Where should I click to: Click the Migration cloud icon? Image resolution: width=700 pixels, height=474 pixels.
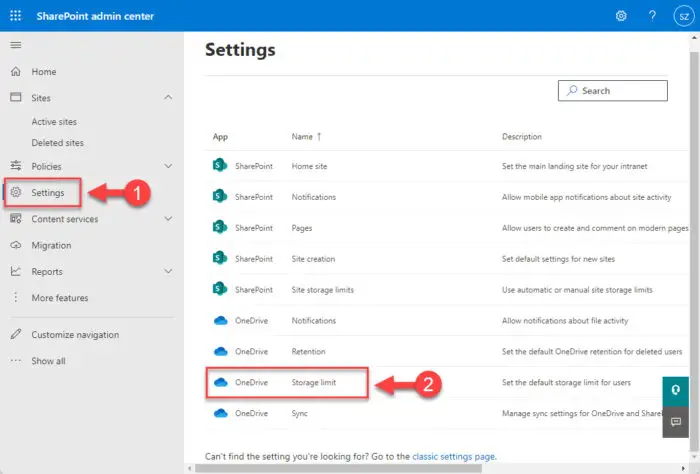tap(16, 245)
